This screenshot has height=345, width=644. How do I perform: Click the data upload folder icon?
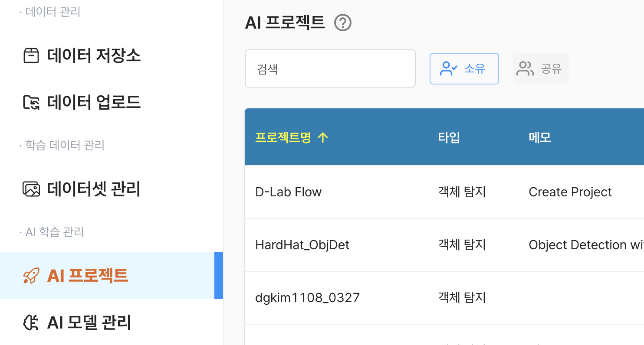[x=31, y=102]
